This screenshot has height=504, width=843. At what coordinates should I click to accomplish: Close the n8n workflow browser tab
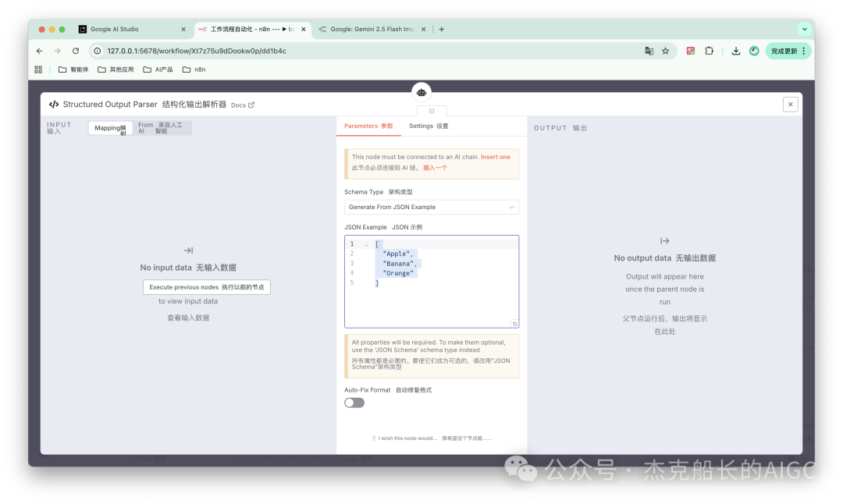(303, 29)
